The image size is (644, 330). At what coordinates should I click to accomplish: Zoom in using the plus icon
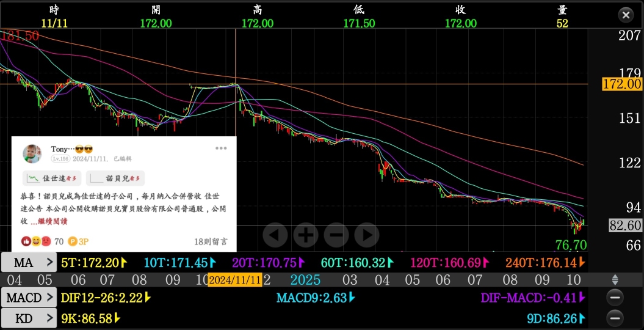(306, 234)
